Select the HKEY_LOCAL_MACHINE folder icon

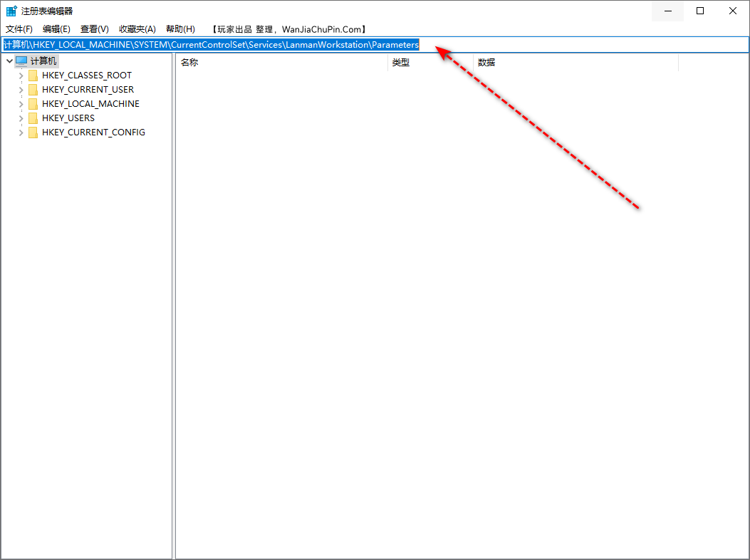click(33, 103)
